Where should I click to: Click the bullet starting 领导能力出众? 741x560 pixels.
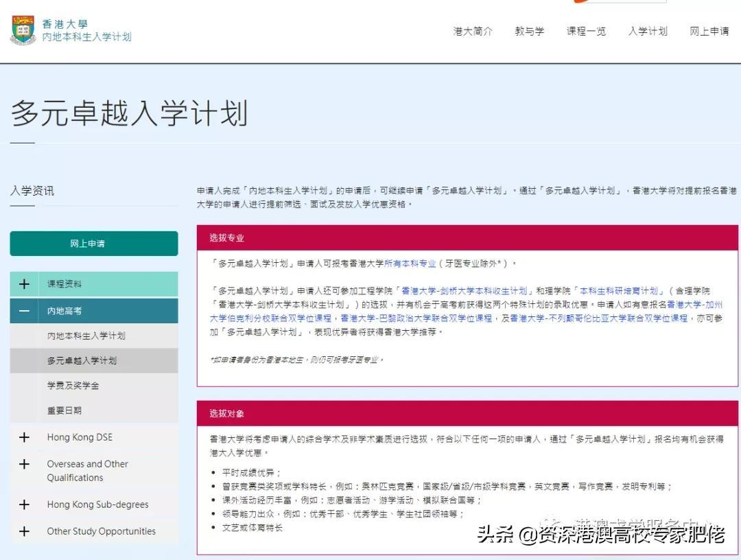click(x=343, y=514)
